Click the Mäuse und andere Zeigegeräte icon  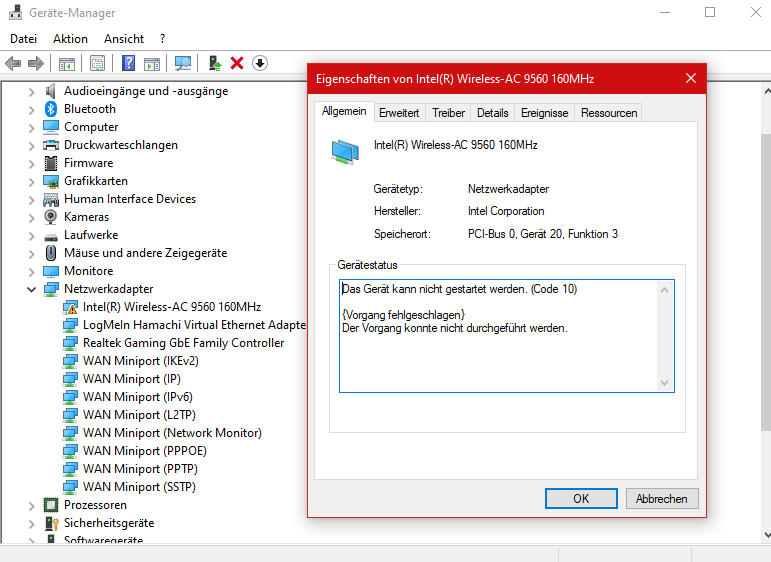51,253
